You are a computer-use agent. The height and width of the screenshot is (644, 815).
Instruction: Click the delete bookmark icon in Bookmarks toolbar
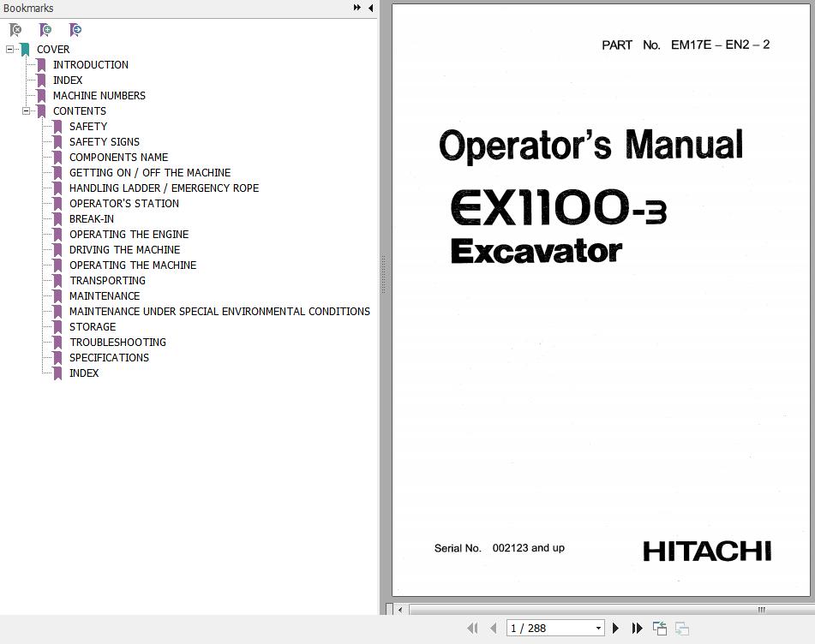coord(15,30)
